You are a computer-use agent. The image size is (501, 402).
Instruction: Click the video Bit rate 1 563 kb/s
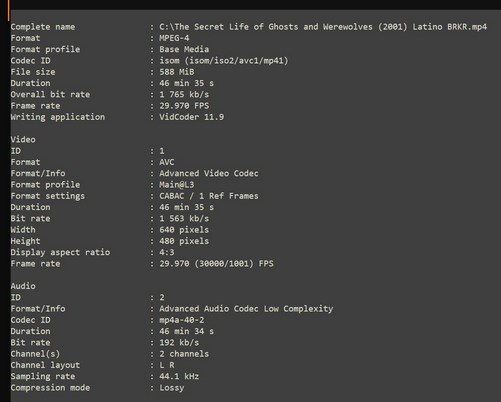tap(184, 219)
